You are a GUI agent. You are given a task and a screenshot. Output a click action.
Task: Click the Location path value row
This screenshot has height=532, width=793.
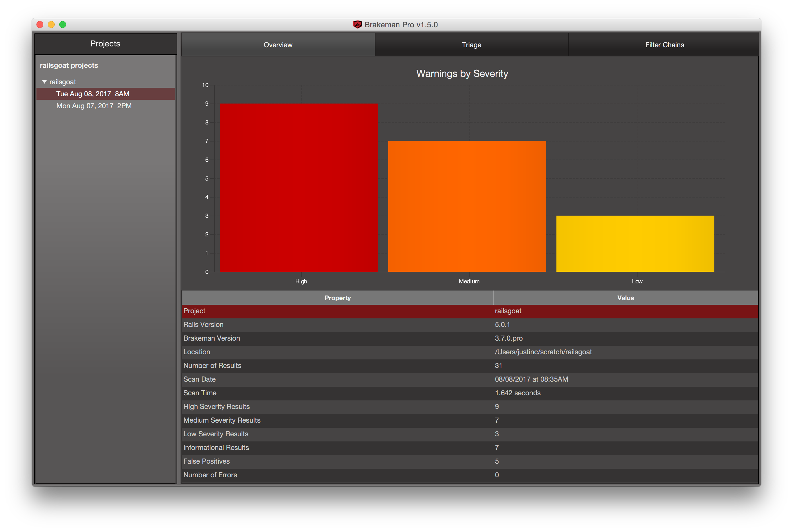pos(470,352)
